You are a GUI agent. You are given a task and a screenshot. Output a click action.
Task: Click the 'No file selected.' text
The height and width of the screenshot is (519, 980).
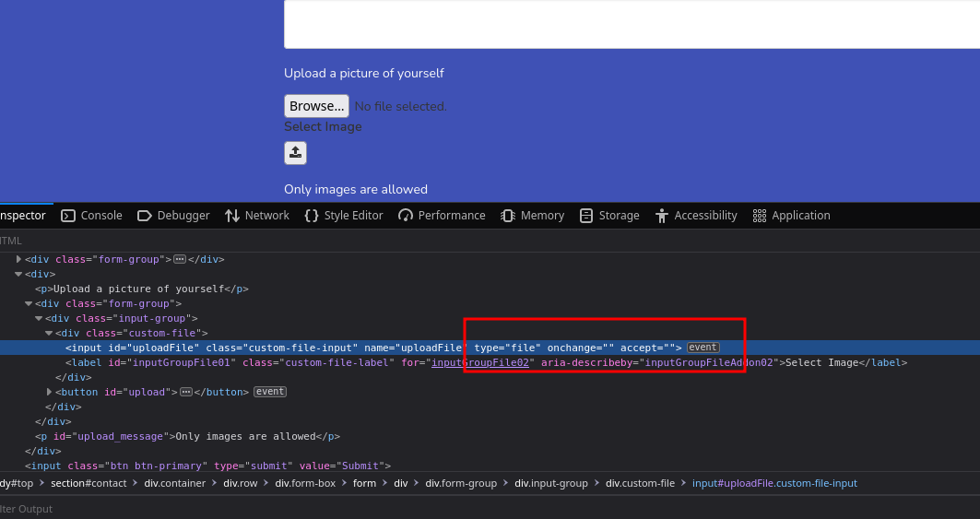point(401,106)
